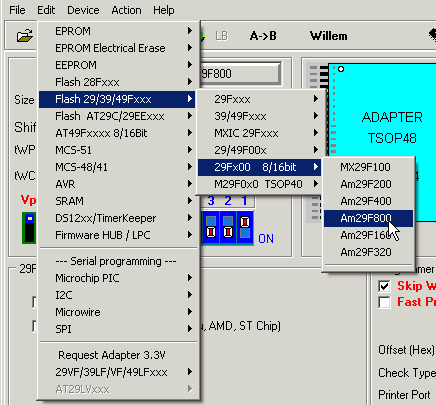This screenshot has height=405, width=436.
Task: Select Am29F400 device
Action: (x=368, y=201)
